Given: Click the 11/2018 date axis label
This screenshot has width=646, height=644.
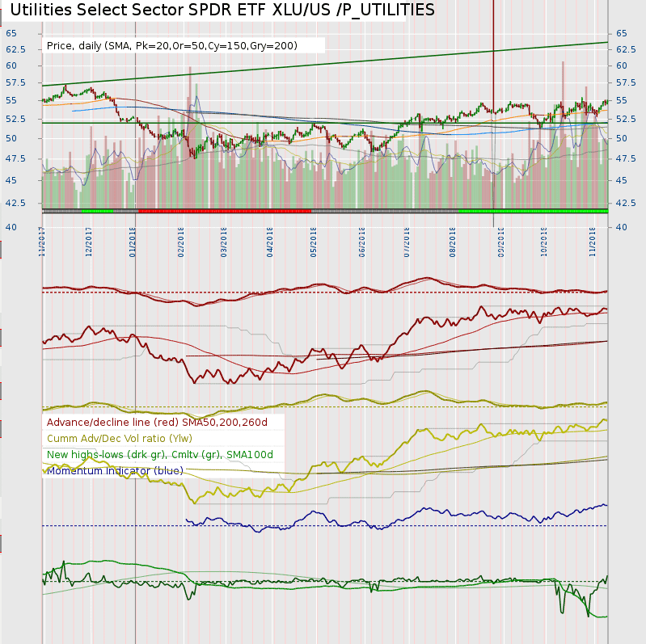Looking at the screenshot, I should (593, 242).
